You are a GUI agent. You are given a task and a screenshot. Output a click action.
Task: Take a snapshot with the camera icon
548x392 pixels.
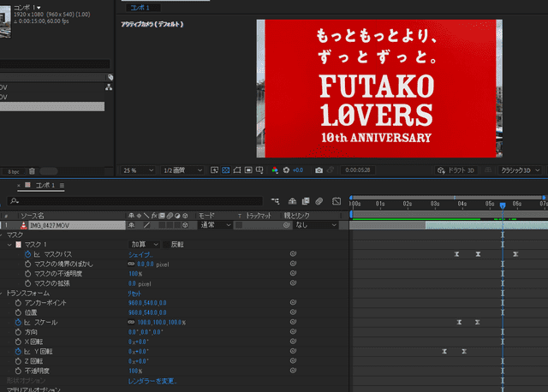(x=319, y=170)
